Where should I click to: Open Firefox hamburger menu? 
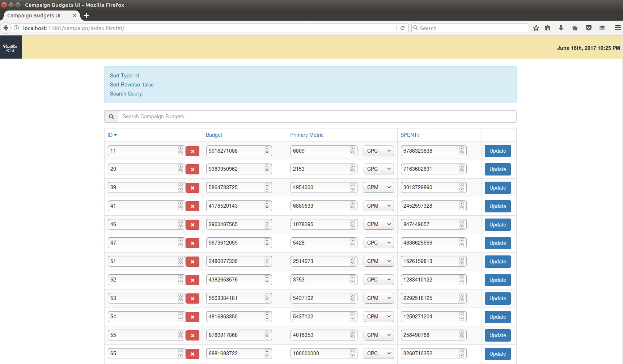click(x=618, y=28)
